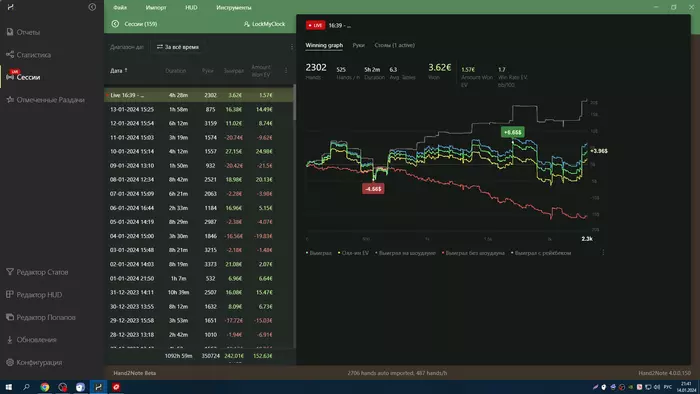
Task: Sort sessions by Дата column
Action: [119, 71]
